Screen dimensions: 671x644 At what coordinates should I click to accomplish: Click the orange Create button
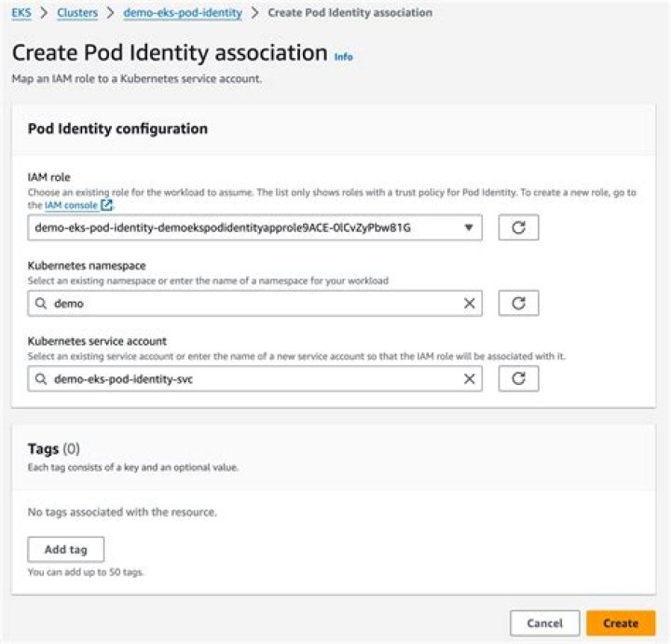click(621, 623)
